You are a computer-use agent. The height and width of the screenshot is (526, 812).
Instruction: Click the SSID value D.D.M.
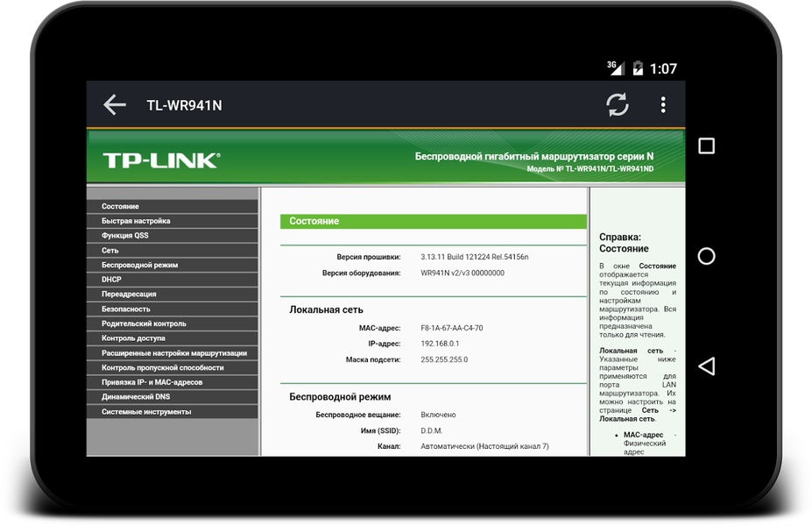tap(431, 430)
